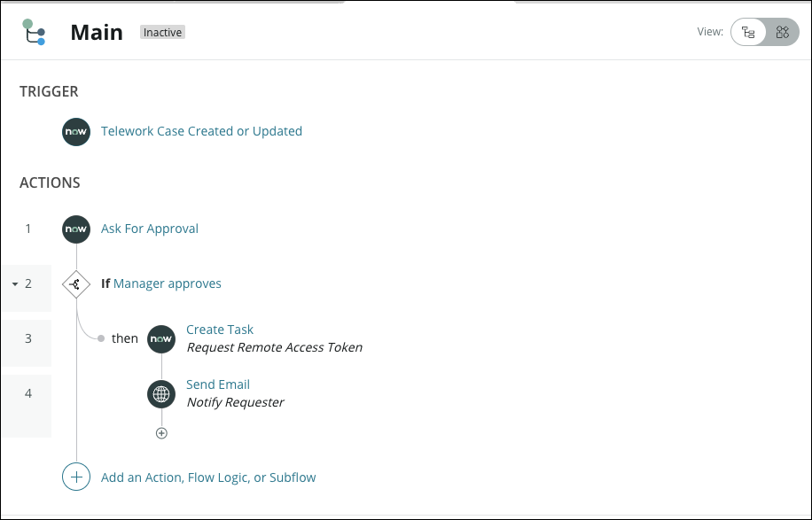Click the If condition diamond icon
This screenshot has width=812, height=520.
coord(76,284)
